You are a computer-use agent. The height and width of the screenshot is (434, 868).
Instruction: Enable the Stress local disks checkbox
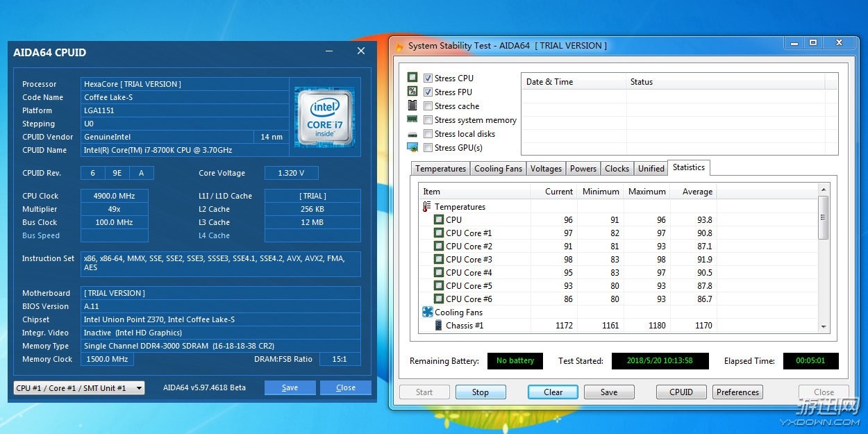pos(428,134)
